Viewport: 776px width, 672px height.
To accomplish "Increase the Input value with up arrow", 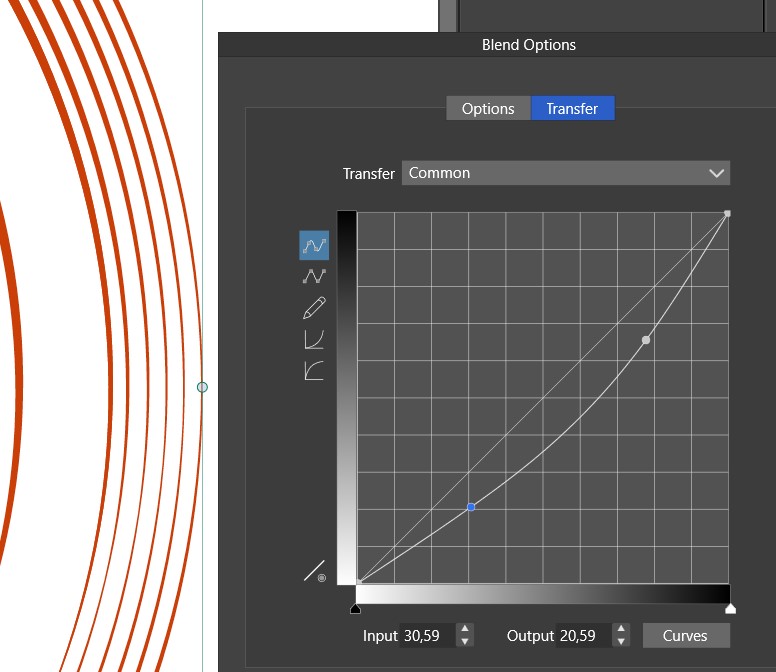I will 465,630.
